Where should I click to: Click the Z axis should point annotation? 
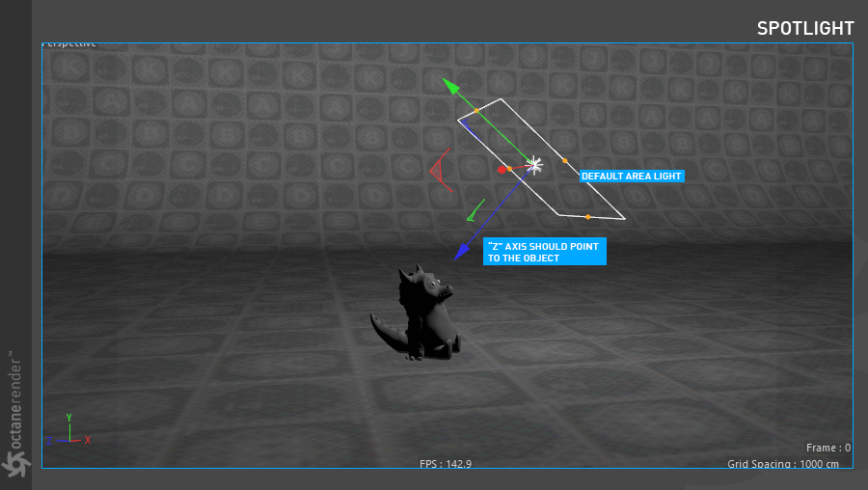click(x=544, y=252)
